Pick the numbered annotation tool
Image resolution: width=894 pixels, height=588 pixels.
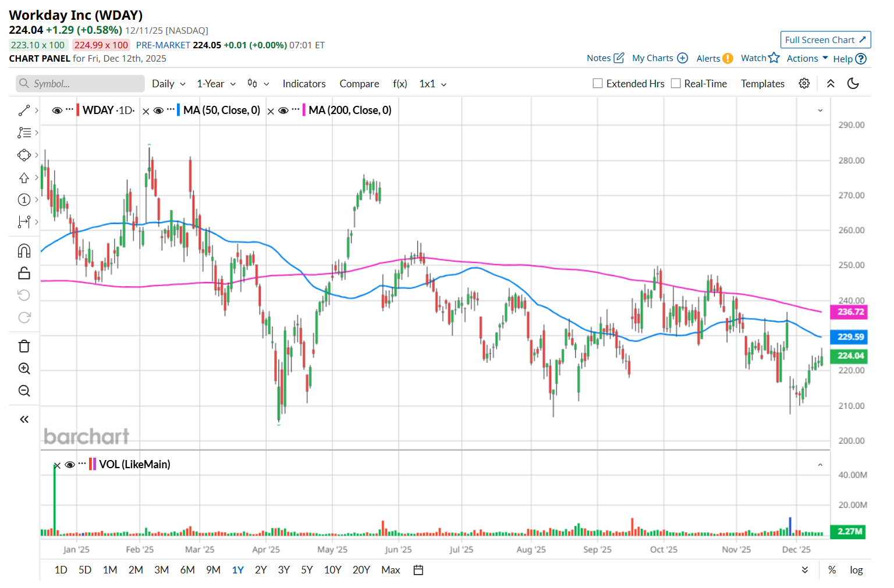(x=24, y=200)
